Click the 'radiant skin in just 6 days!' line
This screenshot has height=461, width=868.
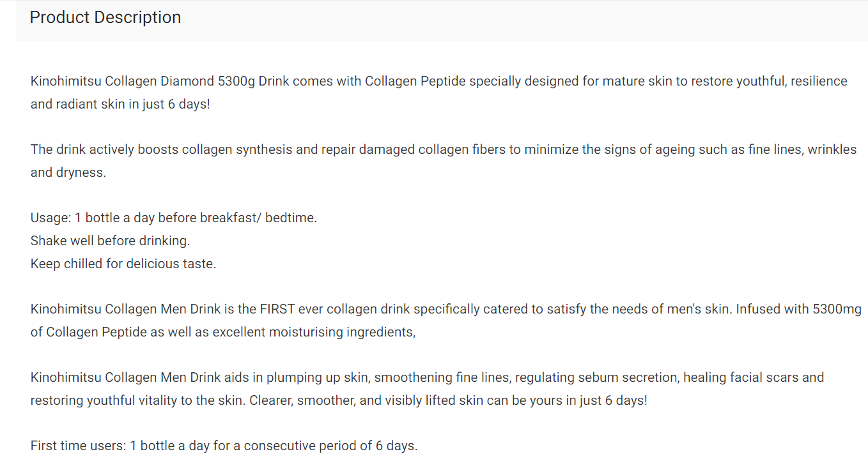[x=120, y=104]
